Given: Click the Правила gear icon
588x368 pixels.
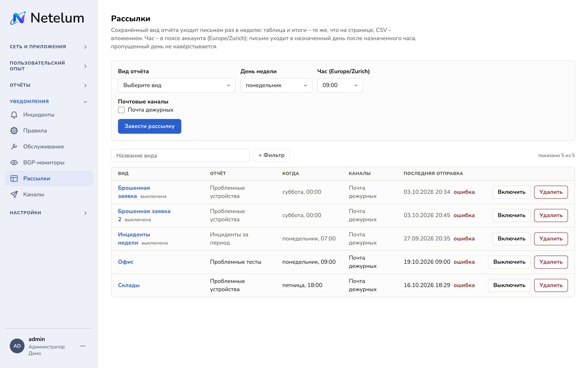Looking at the screenshot, I should click(14, 131).
